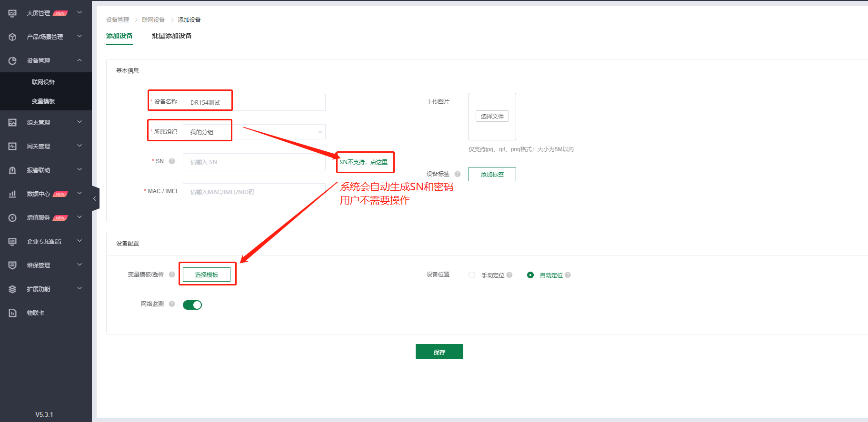Click the help icon next to SN
This screenshot has height=422, width=868.
(x=172, y=161)
